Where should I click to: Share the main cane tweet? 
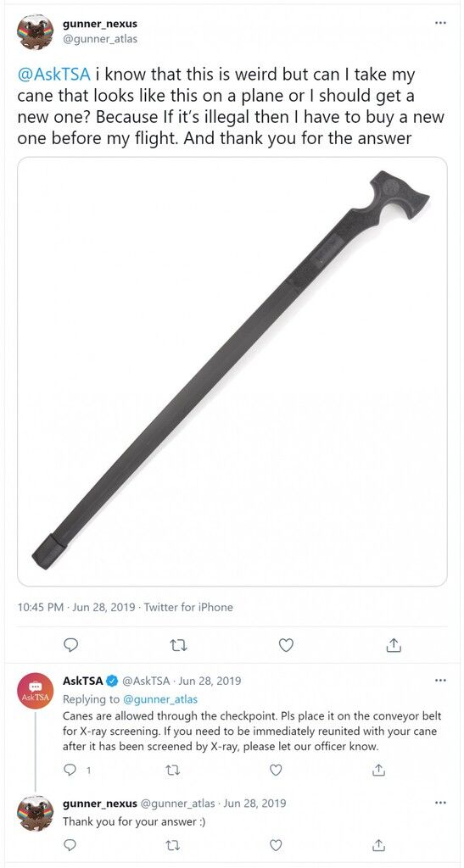pos(393,645)
